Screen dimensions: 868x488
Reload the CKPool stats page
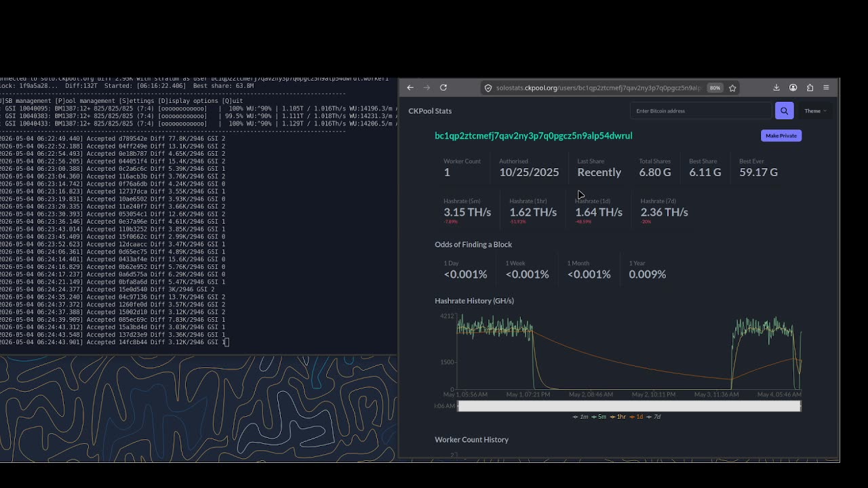[x=443, y=87]
